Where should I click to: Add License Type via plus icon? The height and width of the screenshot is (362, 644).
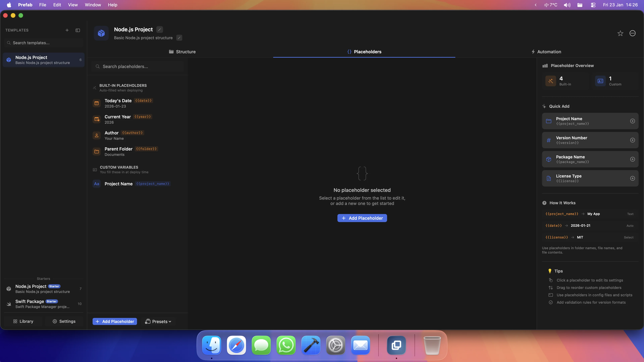pyautogui.click(x=632, y=178)
